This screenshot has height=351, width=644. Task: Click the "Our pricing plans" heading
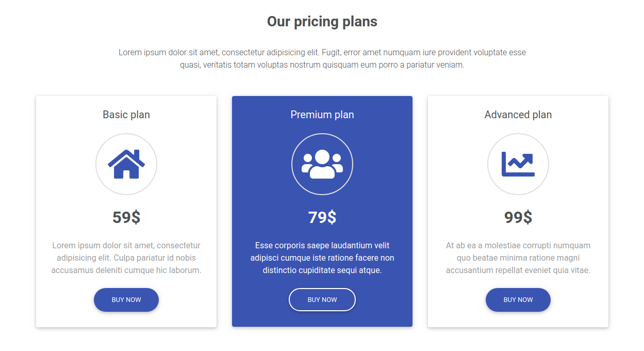[x=322, y=22]
